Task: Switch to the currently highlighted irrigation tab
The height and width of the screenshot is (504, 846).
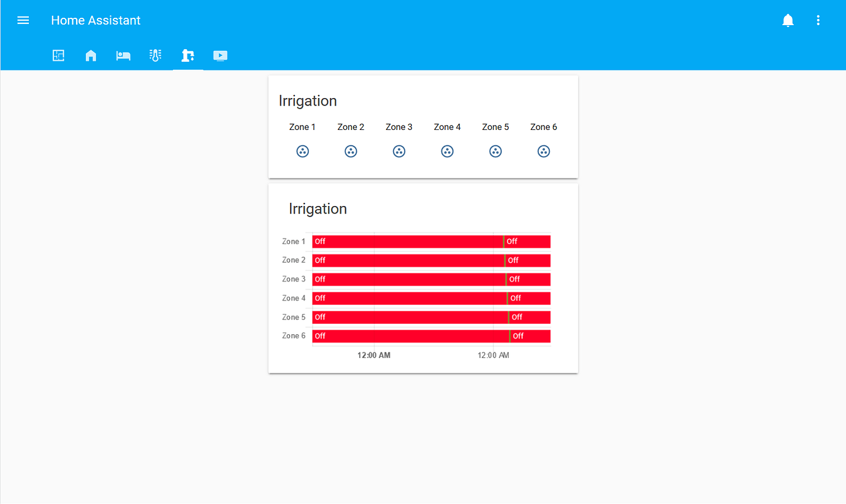Action: click(188, 55)
